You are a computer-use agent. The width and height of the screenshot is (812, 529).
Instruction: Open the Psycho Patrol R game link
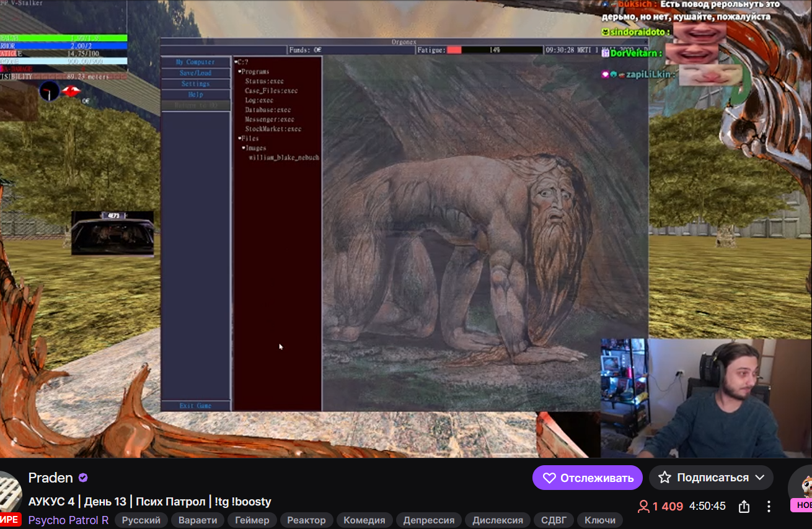tap(68, 520)
